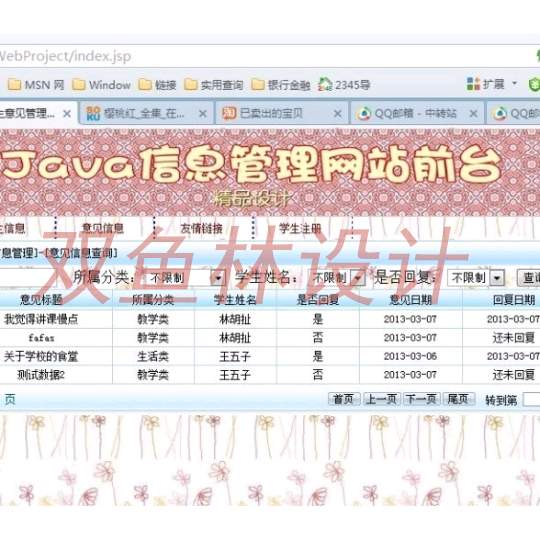Open the MSN 网 bookmark folder
Screen dimensions: 540x540
(x=36, y=85)
